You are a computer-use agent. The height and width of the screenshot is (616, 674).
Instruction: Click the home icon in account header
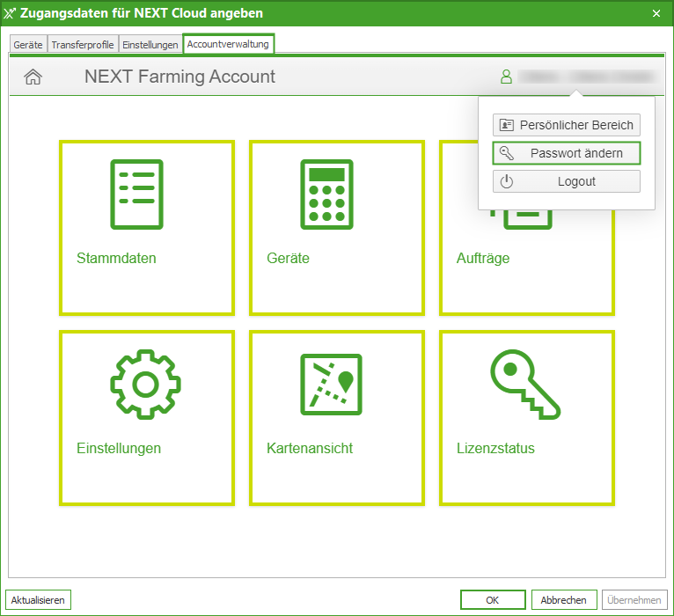point(33,77)
